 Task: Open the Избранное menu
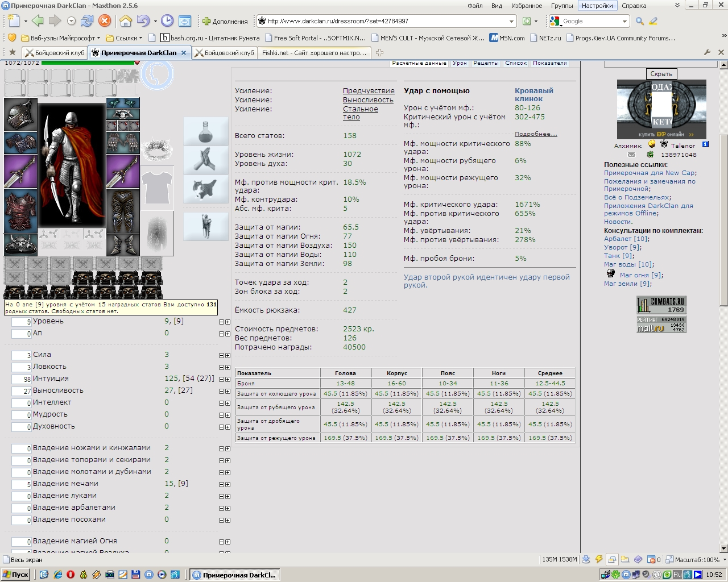click(527, 6)
